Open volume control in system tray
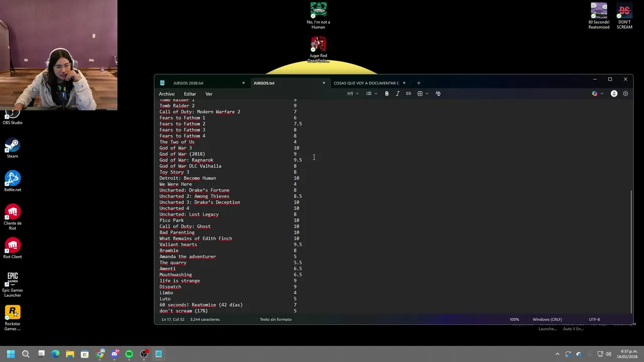This screenshot has height=362, width=644. (608, 354)
